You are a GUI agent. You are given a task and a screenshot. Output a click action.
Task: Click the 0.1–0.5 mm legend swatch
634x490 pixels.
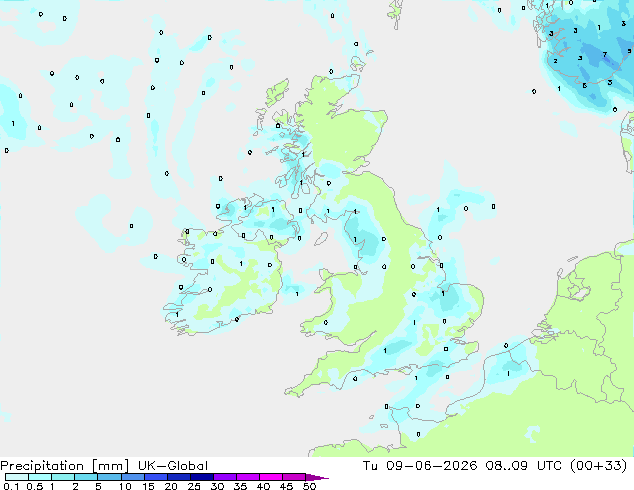pos(17,477)
